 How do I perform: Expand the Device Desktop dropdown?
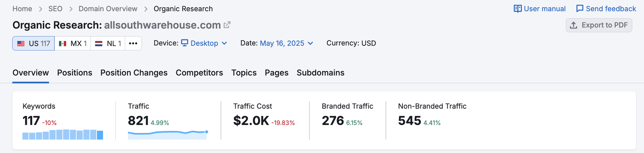(x=204, y=43)
